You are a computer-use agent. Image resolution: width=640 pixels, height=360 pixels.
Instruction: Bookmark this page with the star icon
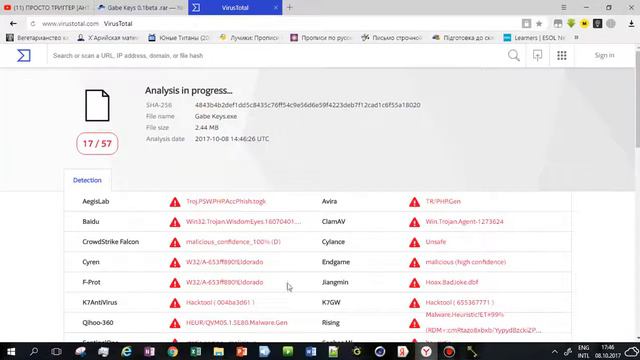coord(539,24)
